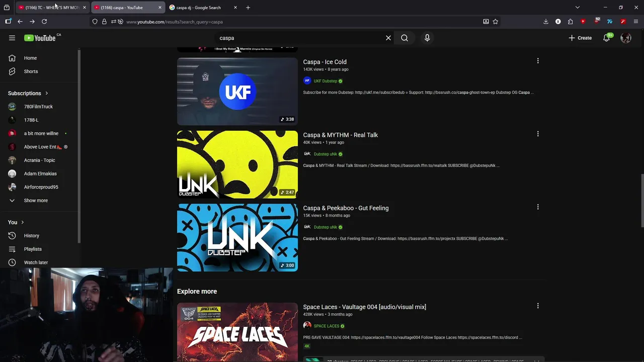Viewport: 644px width, 362px height.
Task: Open the Caspa & MYTHM - Real Talk title
Action: (x=340, y=135)
